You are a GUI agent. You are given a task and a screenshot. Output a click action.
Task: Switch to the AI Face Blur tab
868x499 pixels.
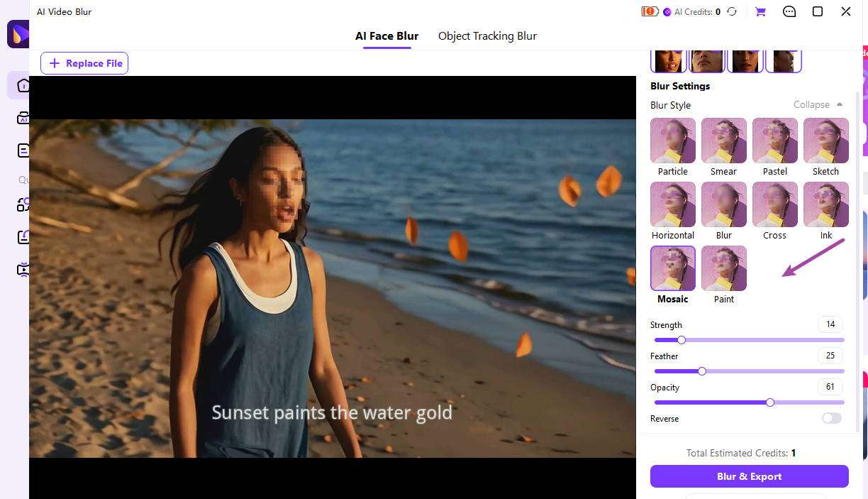387,36
